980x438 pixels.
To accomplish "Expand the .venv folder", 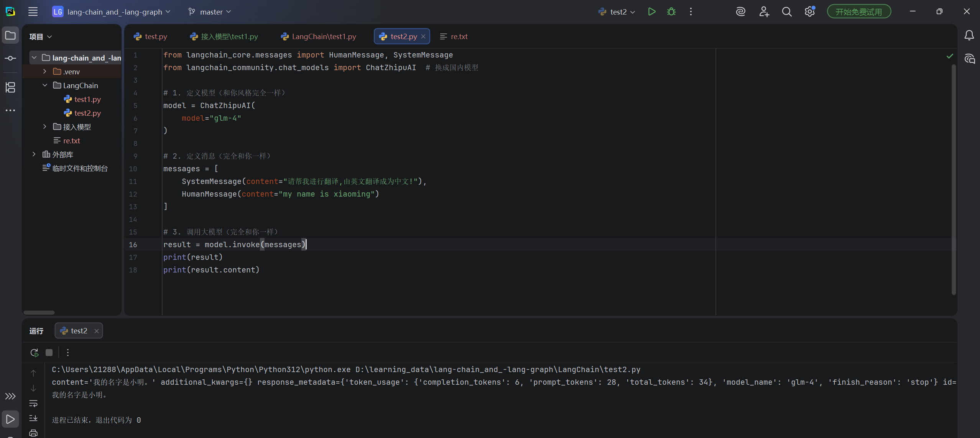I will (x=45, y=72).
